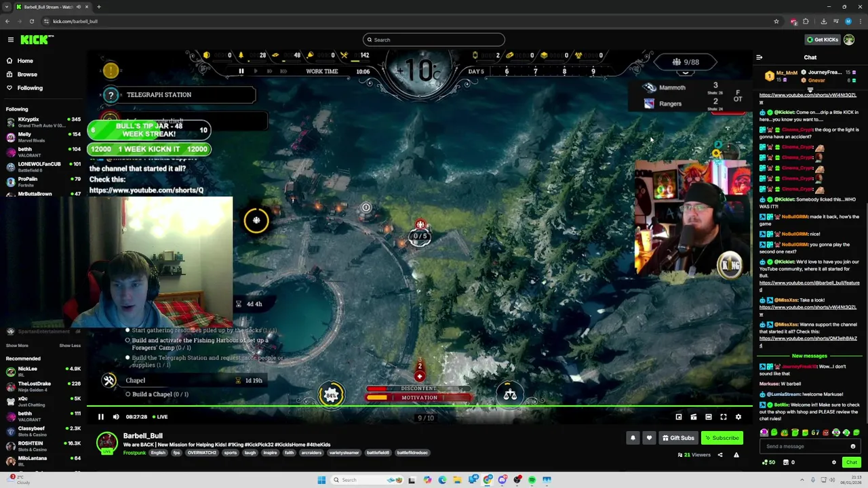Image resolution: width=868 pixels, height=488 pixels.
Task: Select the English tag
Action: tap(158, 453)
